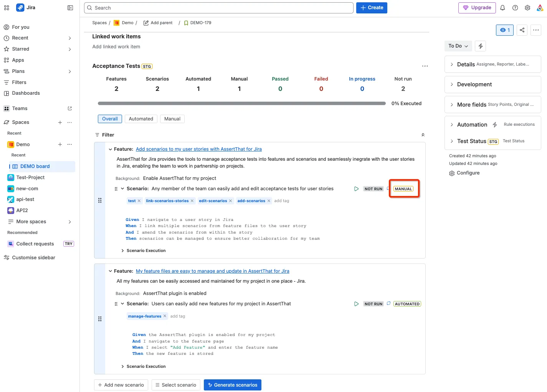
Task: Open the help question mark icon
Action: 515,8
